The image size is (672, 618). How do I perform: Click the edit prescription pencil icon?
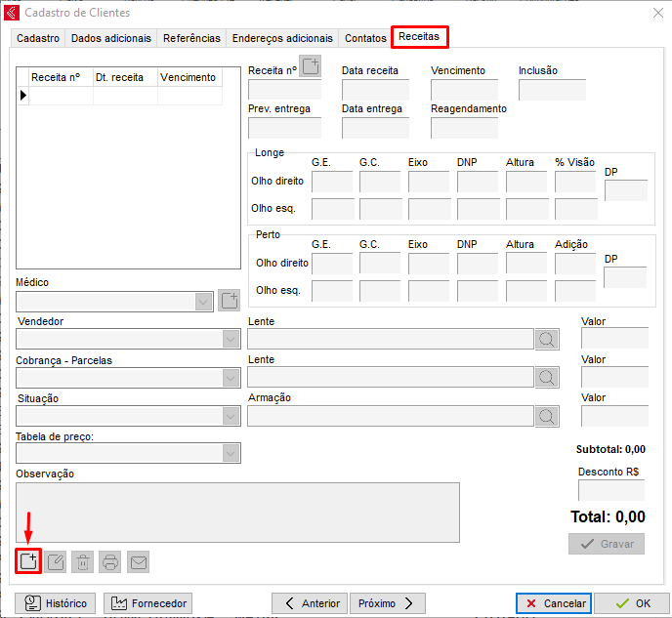coord(57,561)
